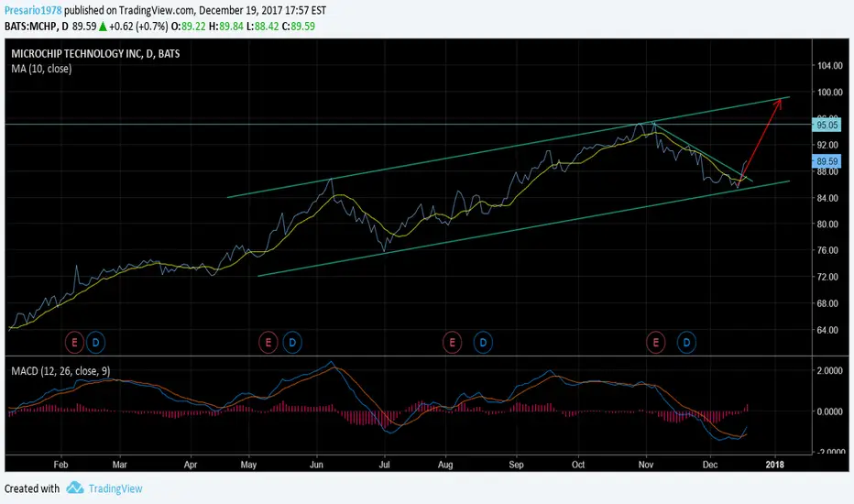This screenshot has width=854, height=504.
Task: Open the earnings marker E near May
Action: point(268,342)
